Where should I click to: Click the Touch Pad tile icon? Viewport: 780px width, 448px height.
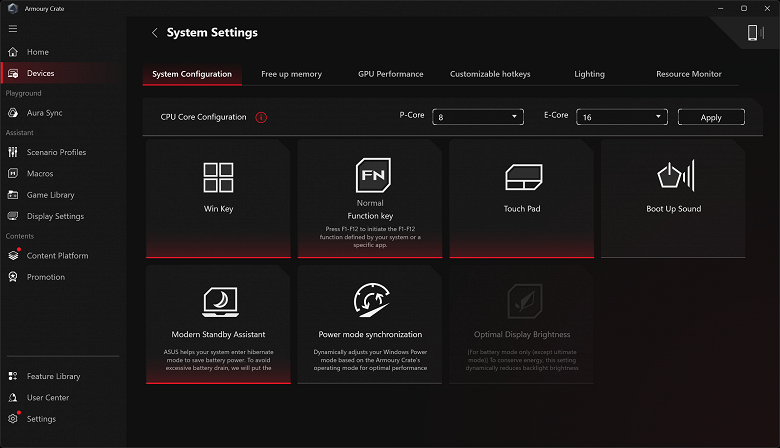pos(522,177)
